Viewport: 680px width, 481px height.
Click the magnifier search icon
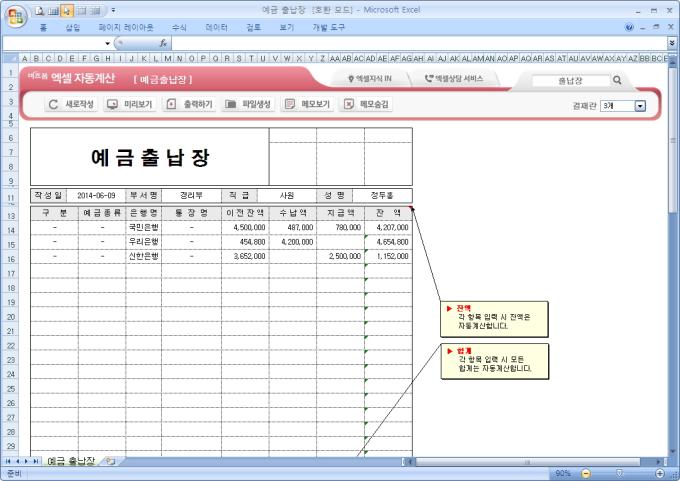point(617,80)
